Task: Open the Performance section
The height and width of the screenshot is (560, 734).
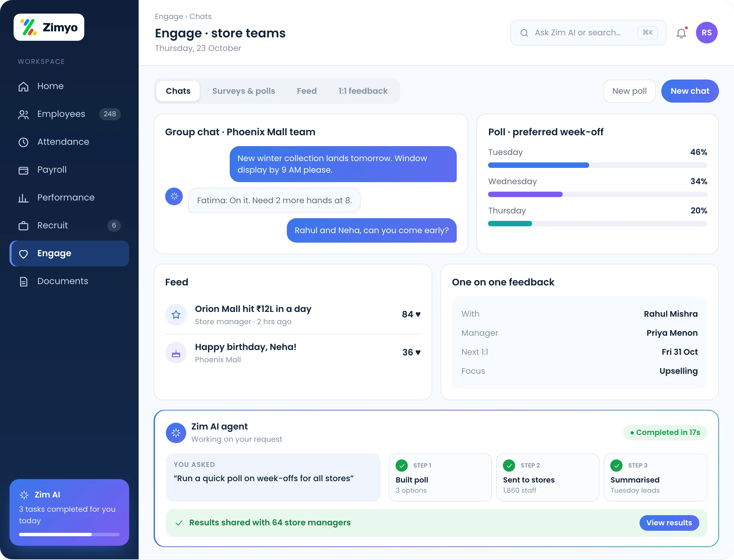Action: [69, 197]
